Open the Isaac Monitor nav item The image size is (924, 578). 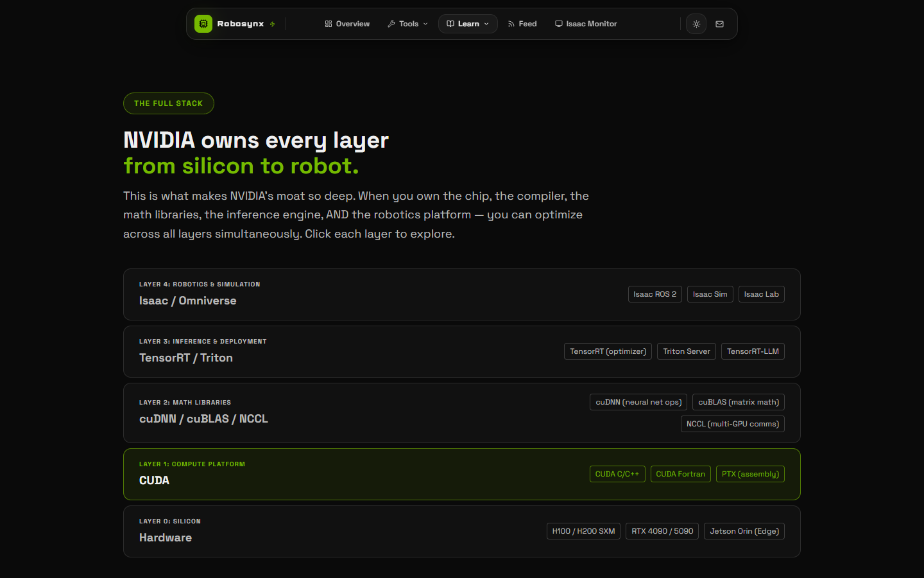[x=591, y=24]
